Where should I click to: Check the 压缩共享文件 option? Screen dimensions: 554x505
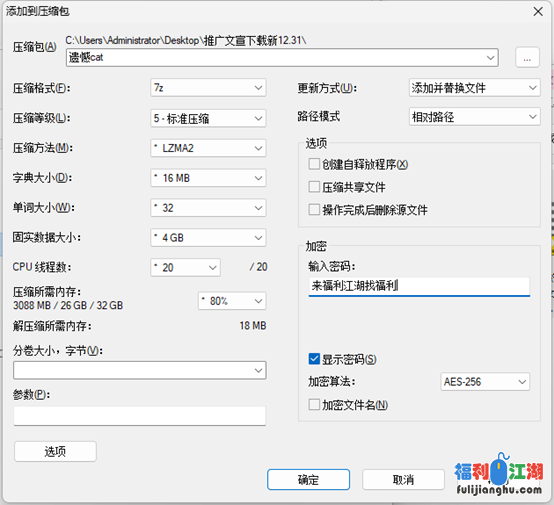[314, 187]
